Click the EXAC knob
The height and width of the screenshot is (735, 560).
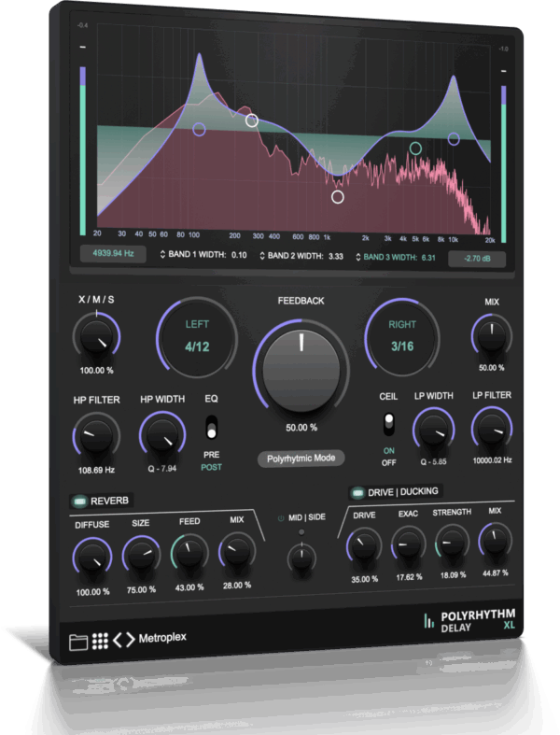(x=408, y=544)
